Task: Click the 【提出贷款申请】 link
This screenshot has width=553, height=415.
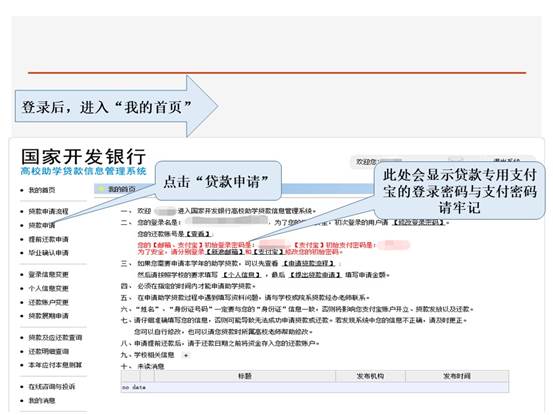Action: [x=315, y=275]
